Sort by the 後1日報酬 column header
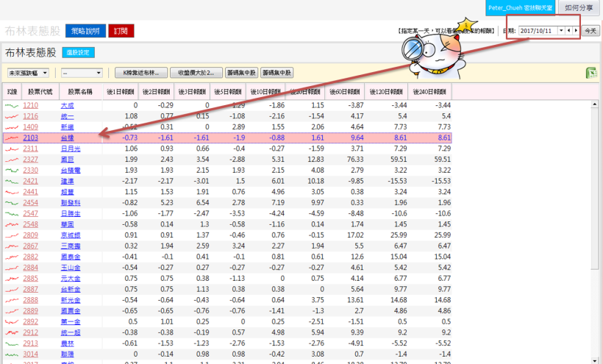The width and height of the screenshot is (603, 364). click(x=121, y=92)
